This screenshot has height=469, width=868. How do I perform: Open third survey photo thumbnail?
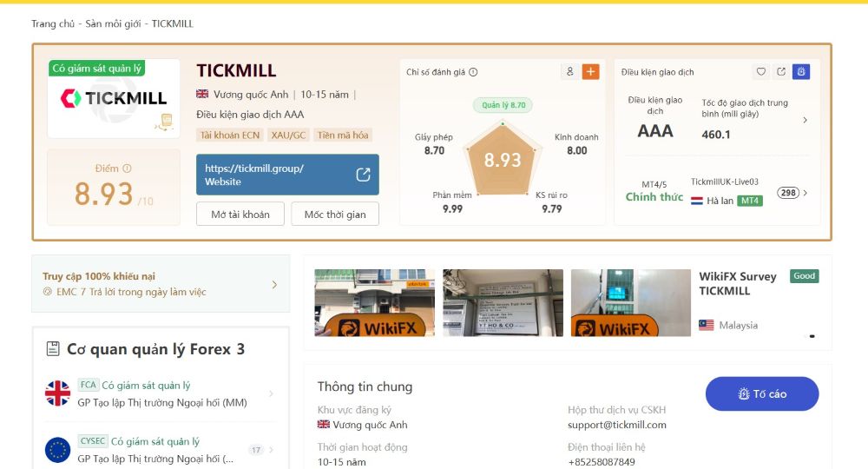click(x=630, y=303)
